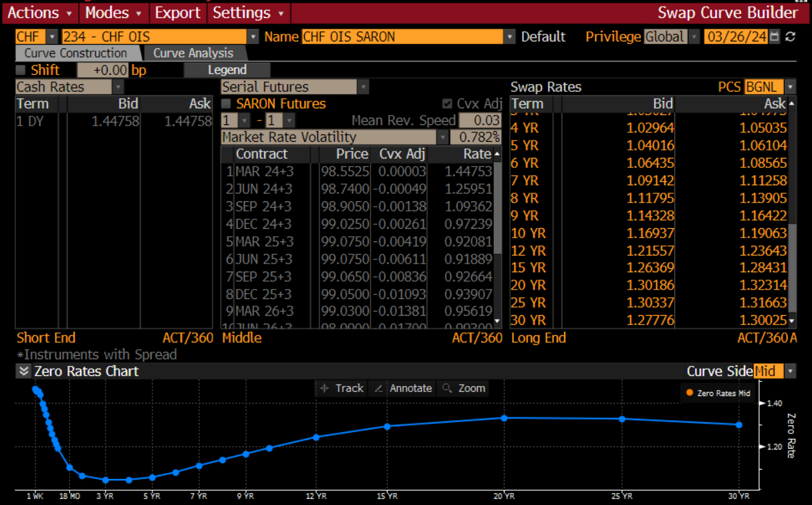Click the Swap Rates scroll-down arrow
This screenshot has width=812, height=505.
[793, 321]
